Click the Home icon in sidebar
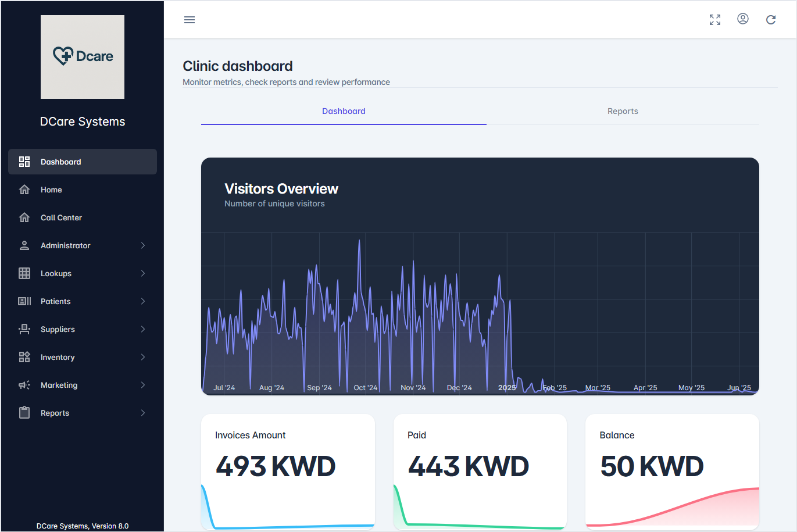The image size is (797, 532). tap(24, 190)
